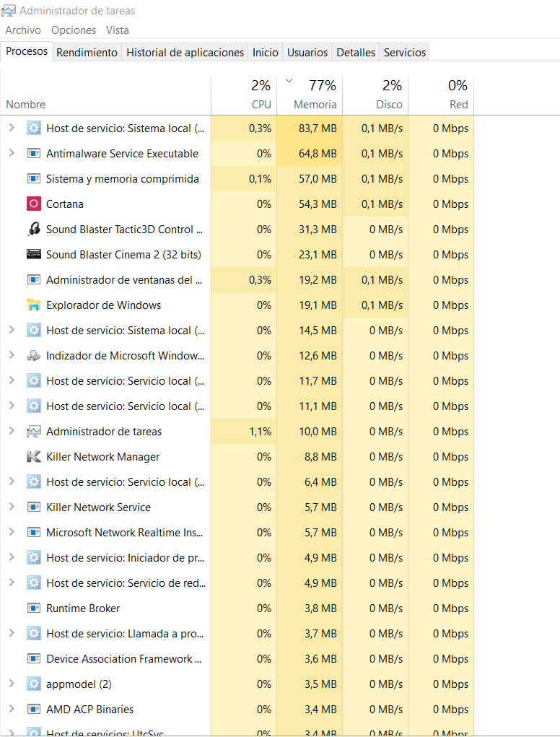This screenshot has height=737, width=560.
Task: Open the Archivo menu
Action: (x=23, y=30)
